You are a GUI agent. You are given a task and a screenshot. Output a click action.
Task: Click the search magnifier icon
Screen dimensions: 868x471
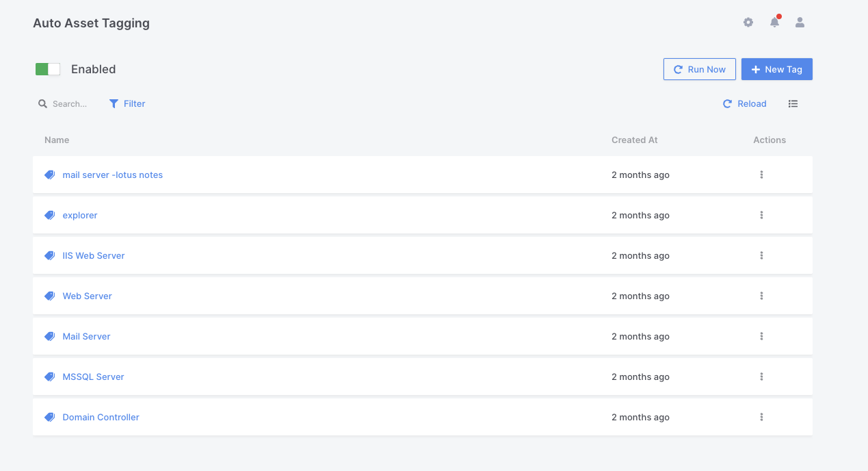click(x=42, y=104)
